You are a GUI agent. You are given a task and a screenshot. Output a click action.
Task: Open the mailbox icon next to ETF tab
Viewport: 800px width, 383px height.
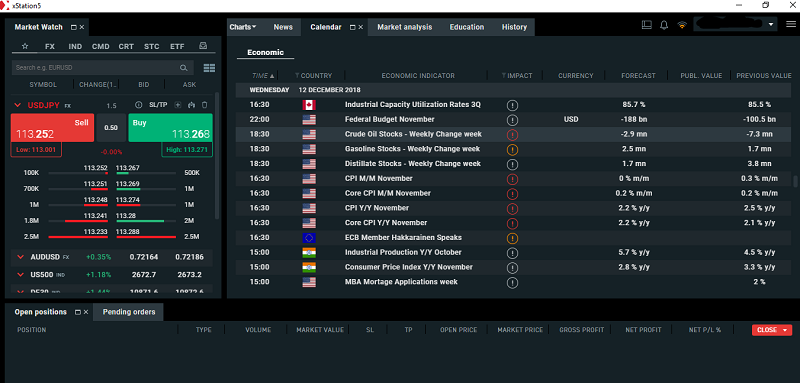coord(203,46)
